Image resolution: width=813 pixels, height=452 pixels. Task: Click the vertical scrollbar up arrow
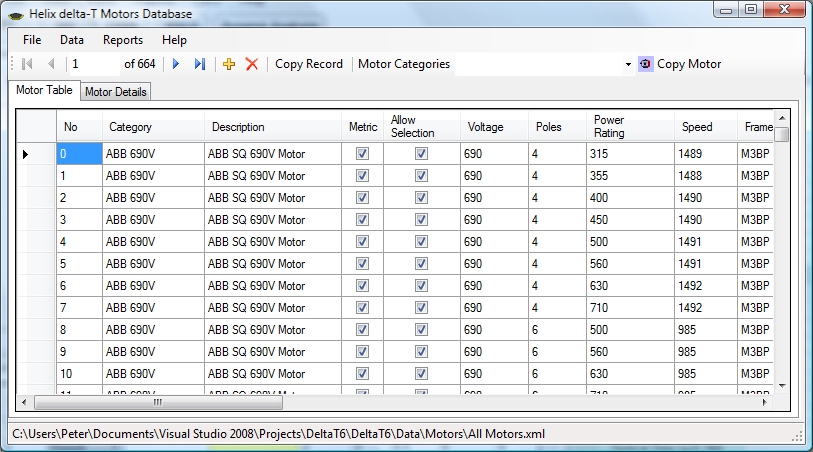tap(782, 118)
